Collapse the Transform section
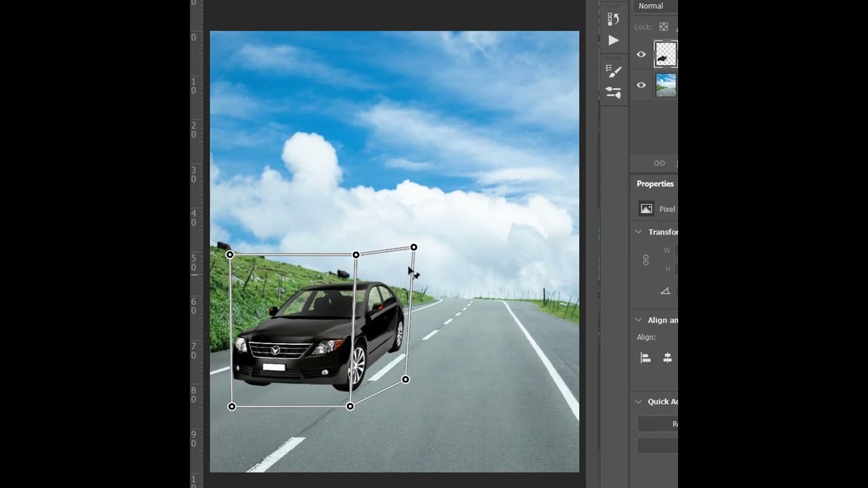868x488 pixels. 638,232
